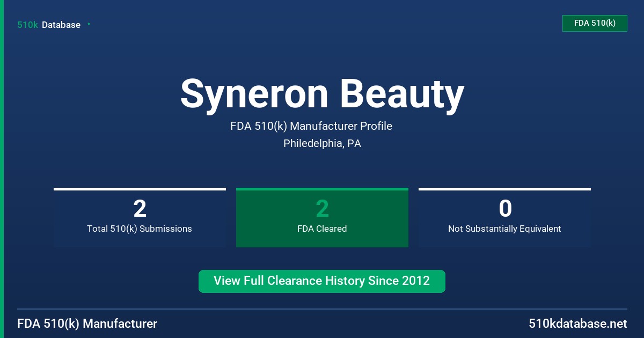This screenshot has height=338, width=644.
Task: Click the 510k Database logo text
Action: pyautogui.click(x=49, y=25)
